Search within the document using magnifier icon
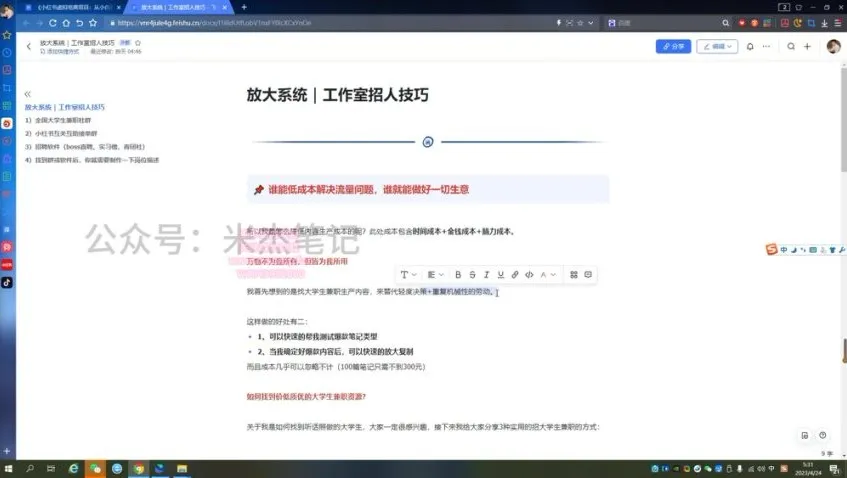Screen dimensions: 847x478 click(x=791, y=46)
